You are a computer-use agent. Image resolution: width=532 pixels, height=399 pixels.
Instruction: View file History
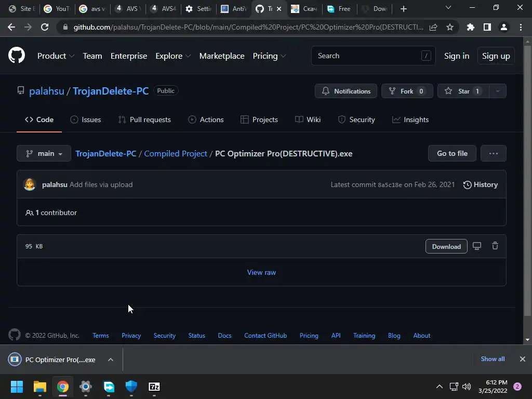click(481, 184)
